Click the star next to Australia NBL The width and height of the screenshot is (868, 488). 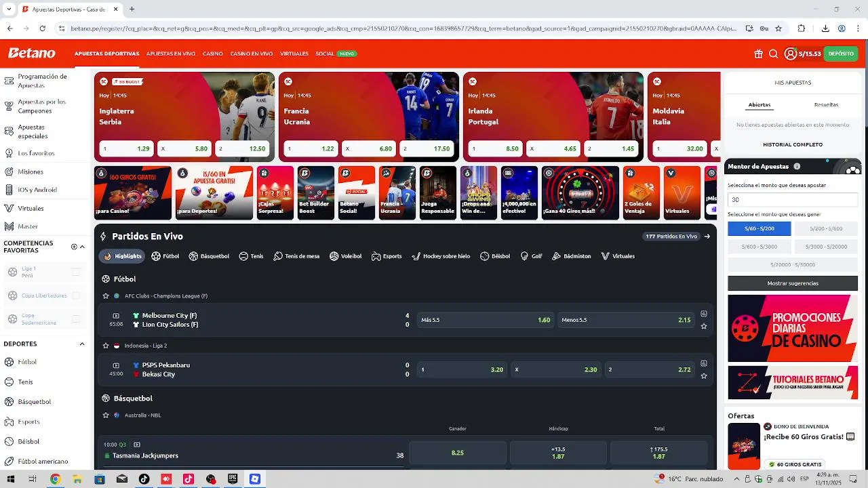(x=106, y=415)
